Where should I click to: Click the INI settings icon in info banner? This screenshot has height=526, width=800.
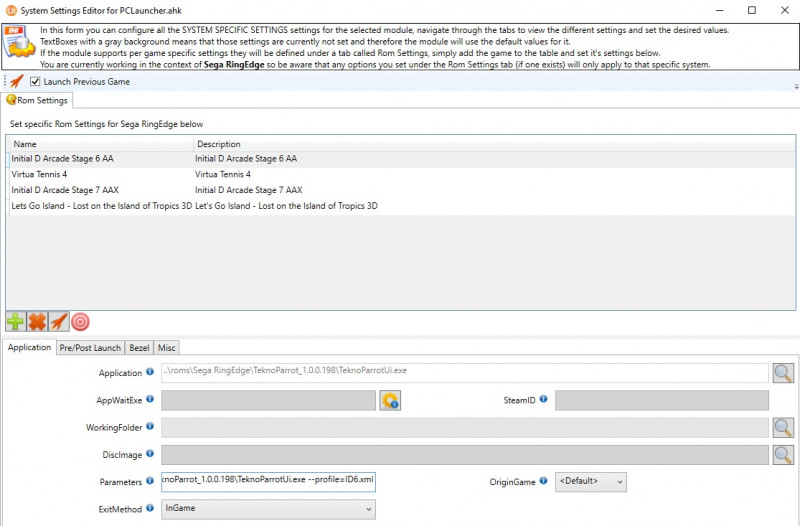coord(19,41)
